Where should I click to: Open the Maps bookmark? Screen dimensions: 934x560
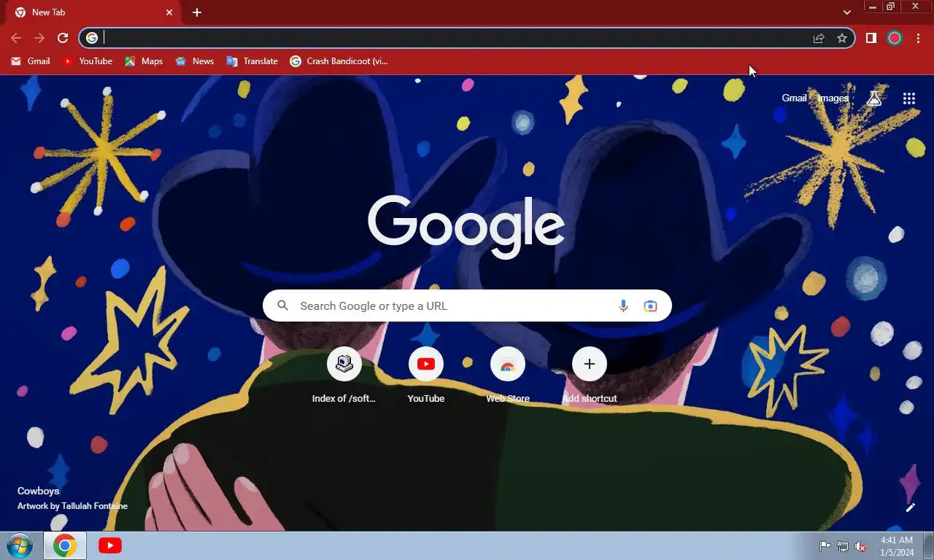point(144,61)
